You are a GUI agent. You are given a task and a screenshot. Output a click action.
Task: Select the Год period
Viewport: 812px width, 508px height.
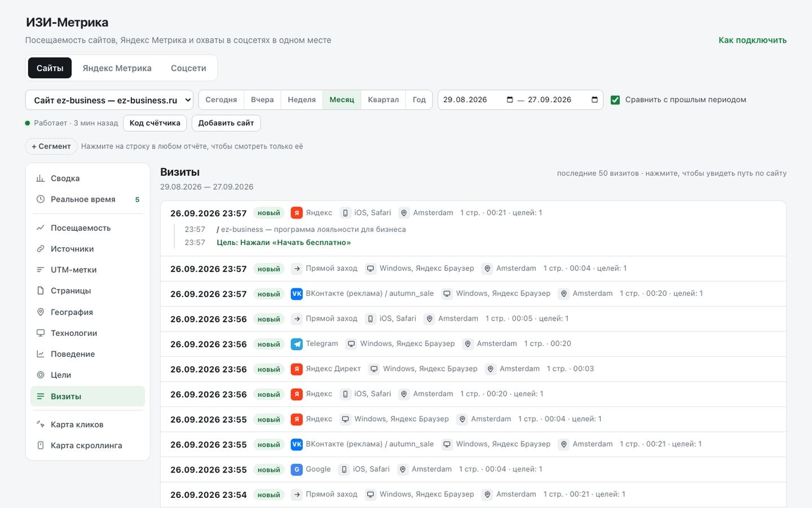pyautogui.click(x=419, y=100)
